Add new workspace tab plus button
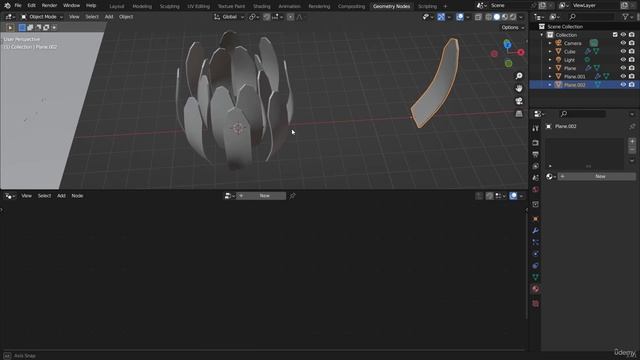The width and height of the screenshot is (640, 360). pos(445,6)
